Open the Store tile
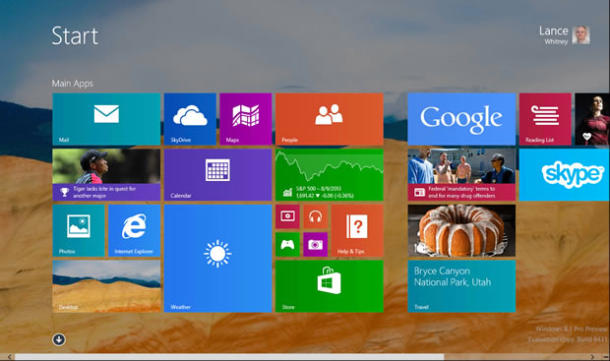The height and width of the screenshot is (361, 610). coord(329,286)
